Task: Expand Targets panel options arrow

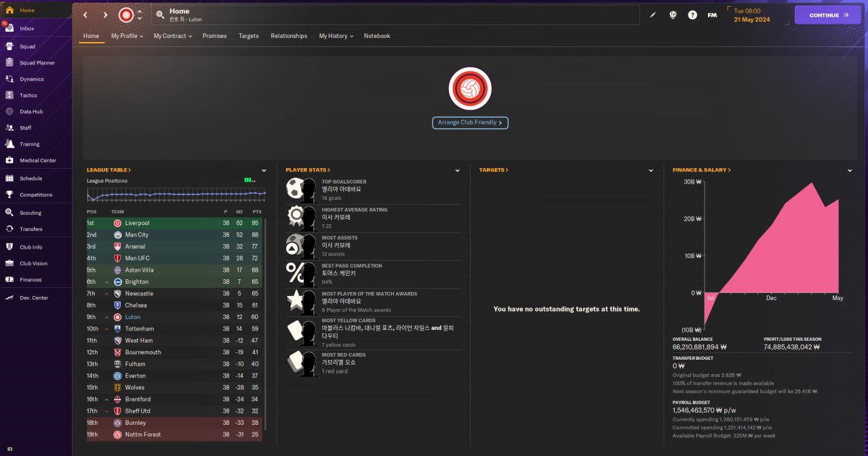Action: pyautogui.click(x=651, y=171)
